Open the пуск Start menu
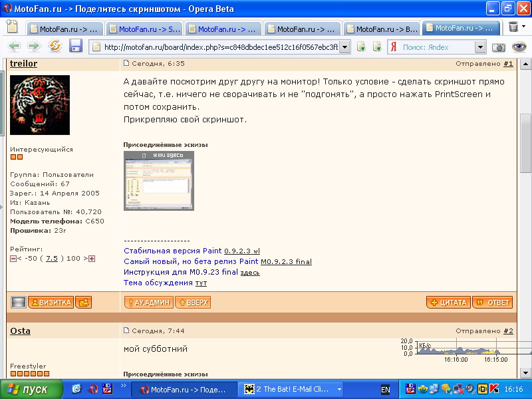 point(31,389)
